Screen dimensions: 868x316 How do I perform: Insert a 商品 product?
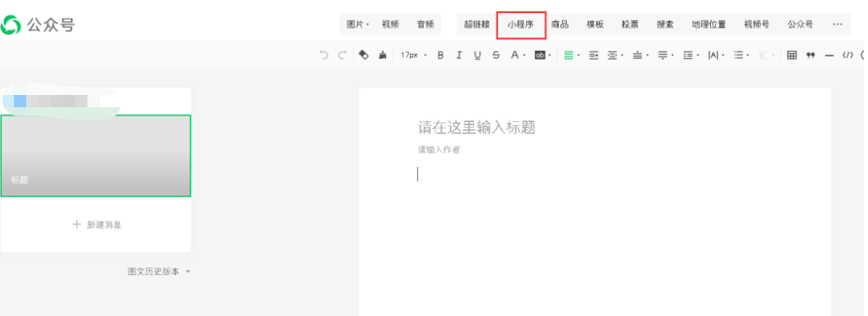(560, 25)
